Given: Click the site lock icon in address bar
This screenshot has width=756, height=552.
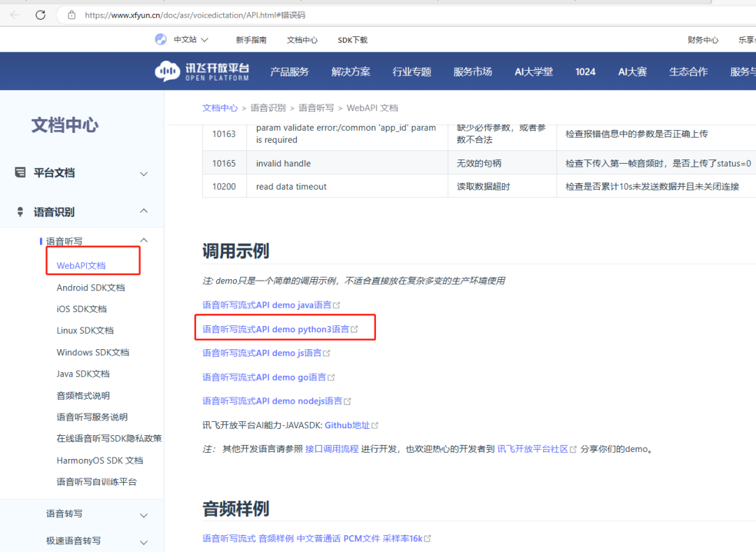Looking at the screenshot, I should (71, 15).
